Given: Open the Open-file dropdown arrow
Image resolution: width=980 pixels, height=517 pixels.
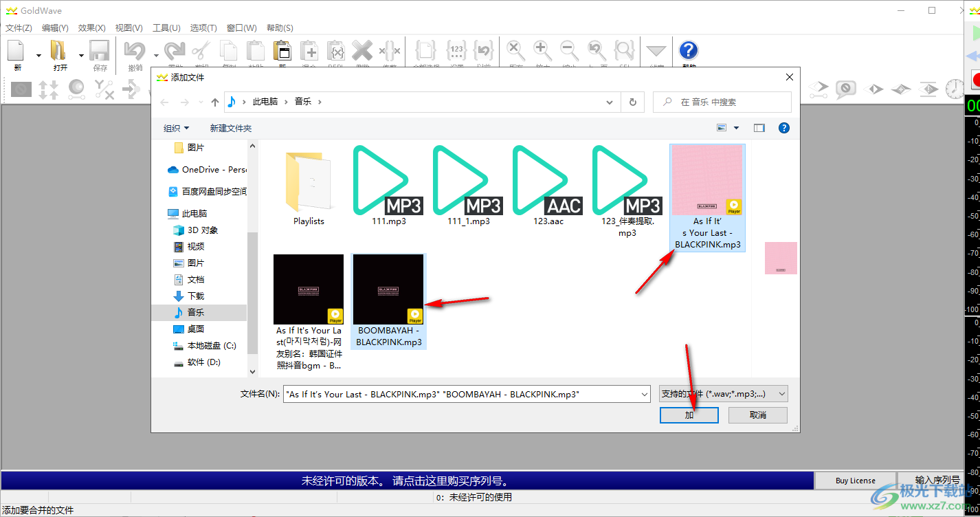Looking at the screenshot, I should [81, 56].
